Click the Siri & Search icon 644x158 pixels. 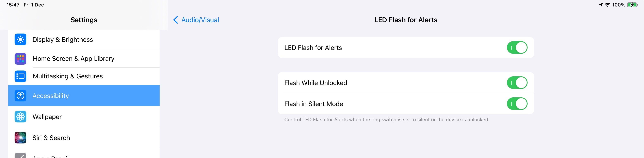pos(20,138)
